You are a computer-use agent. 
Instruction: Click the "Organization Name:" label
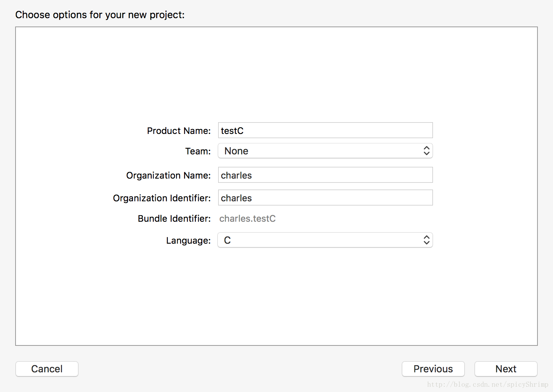point(168,176)
